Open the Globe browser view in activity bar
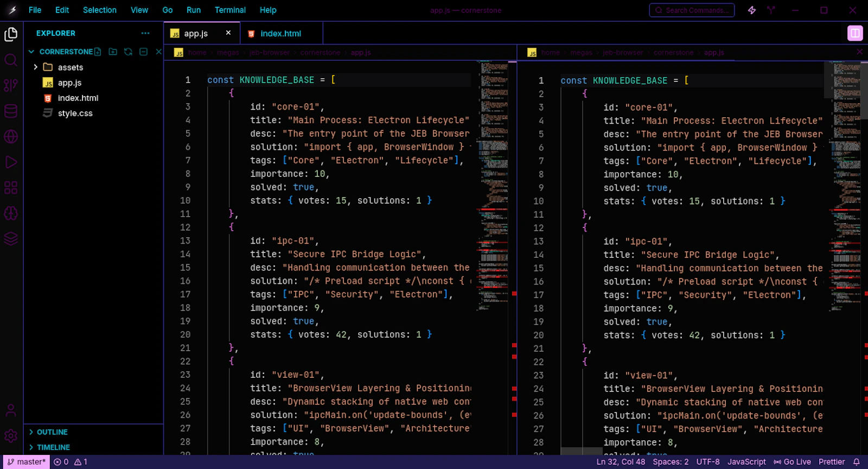The image size is (868, 469). coord(11,136)
